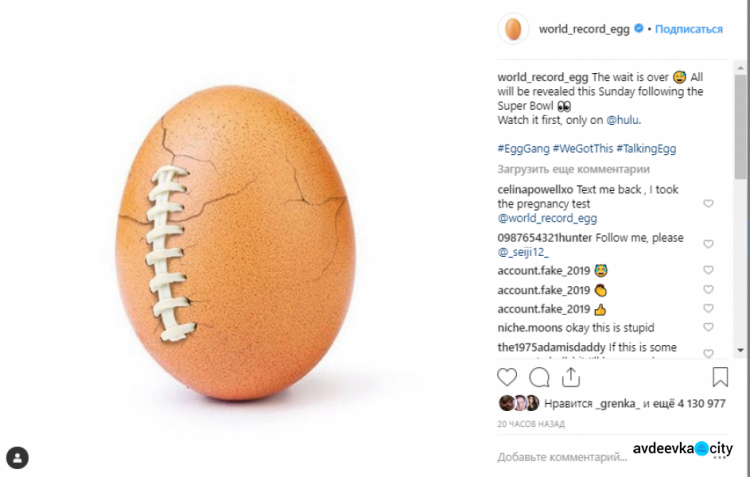
Task: Like 0987654321hunter's comment
Action: tap(708, 244)
